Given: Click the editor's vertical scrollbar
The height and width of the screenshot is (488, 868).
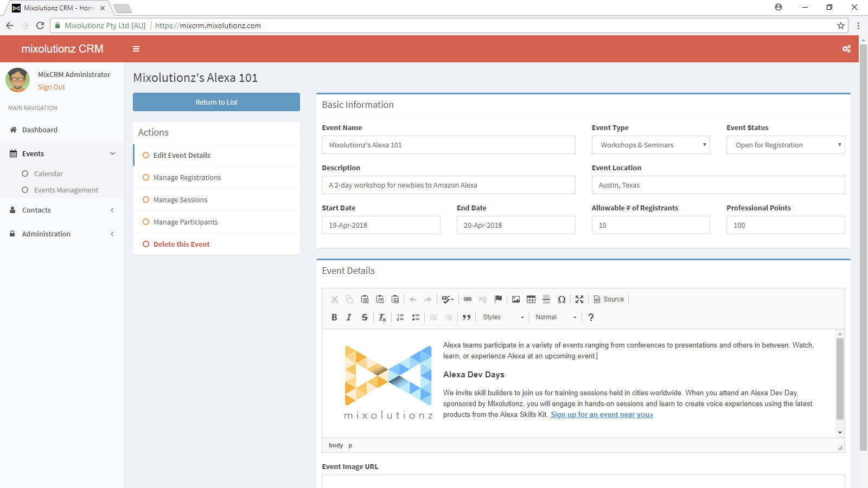Looking at the screenshot, I should pyautogui.click(x=840, y=380).
